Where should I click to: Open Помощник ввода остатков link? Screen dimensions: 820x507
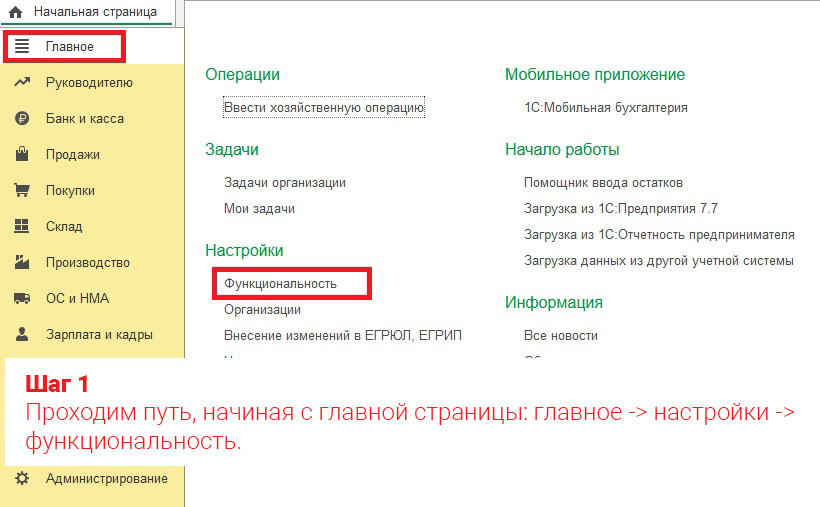click(603, 183)
